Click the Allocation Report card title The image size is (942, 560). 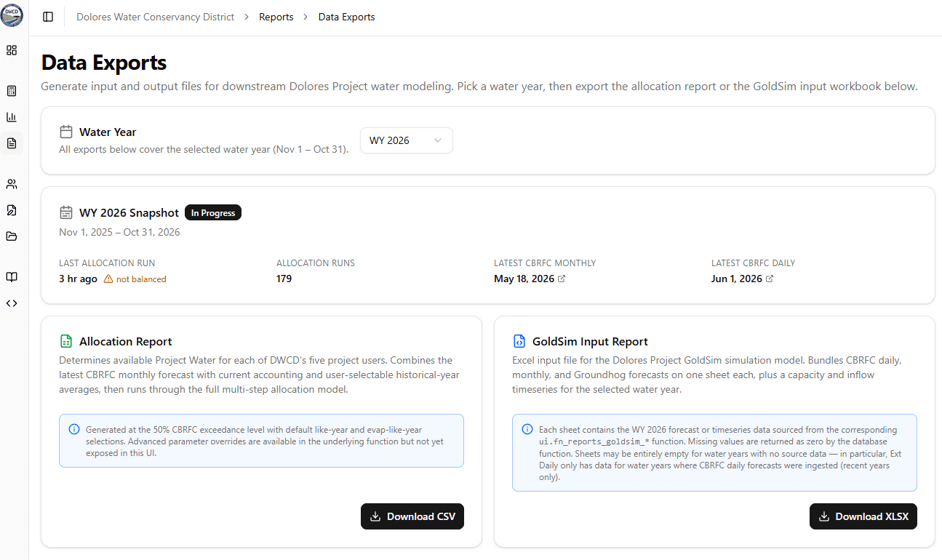click(126, 341)
